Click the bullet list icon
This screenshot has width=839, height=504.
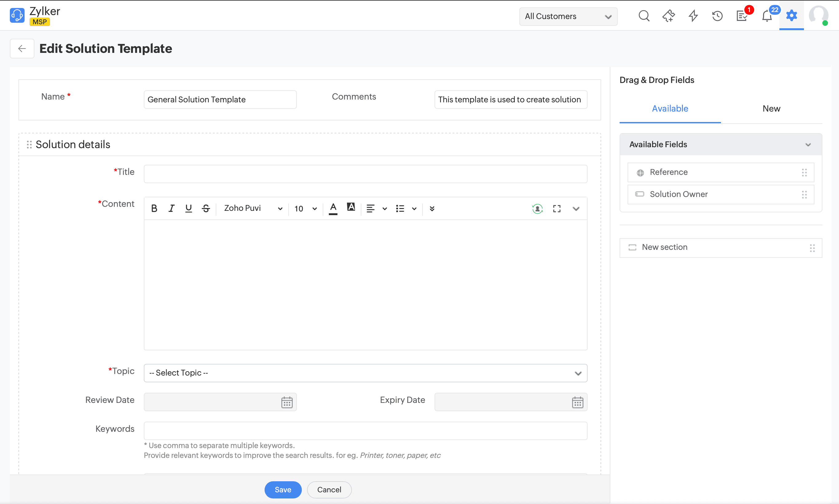tap(400, 209)
